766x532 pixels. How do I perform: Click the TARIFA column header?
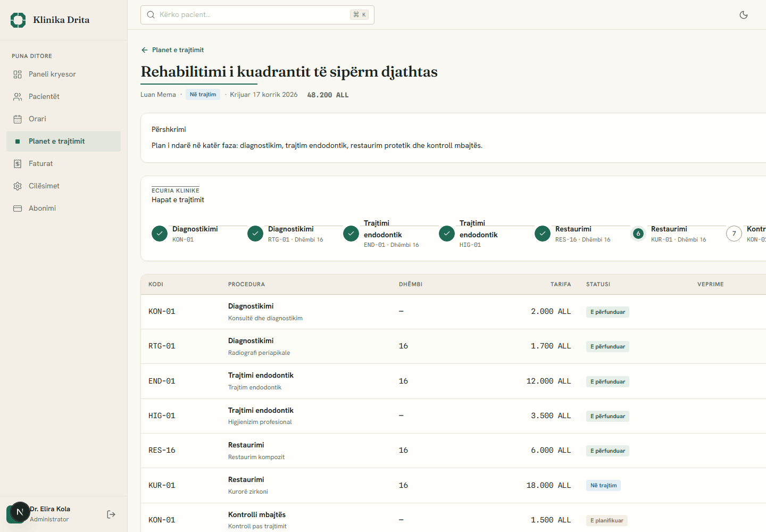(561, 285)
